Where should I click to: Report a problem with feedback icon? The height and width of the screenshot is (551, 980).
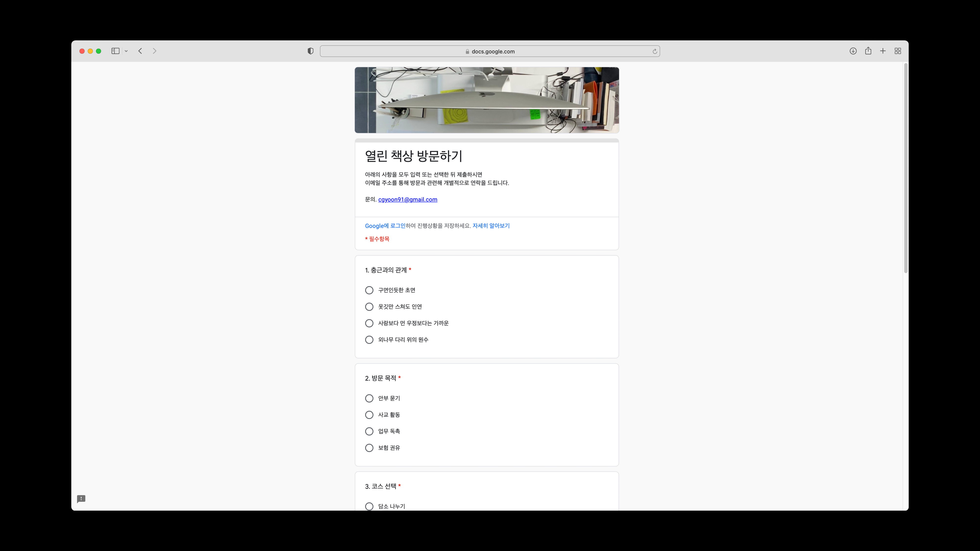click(81, 499)
